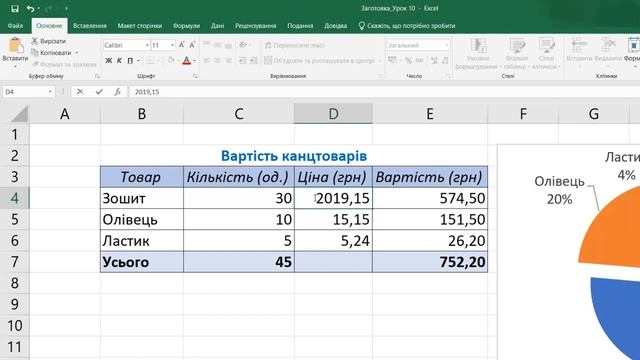Open the Calibri font name dropdown

(147, 45)
